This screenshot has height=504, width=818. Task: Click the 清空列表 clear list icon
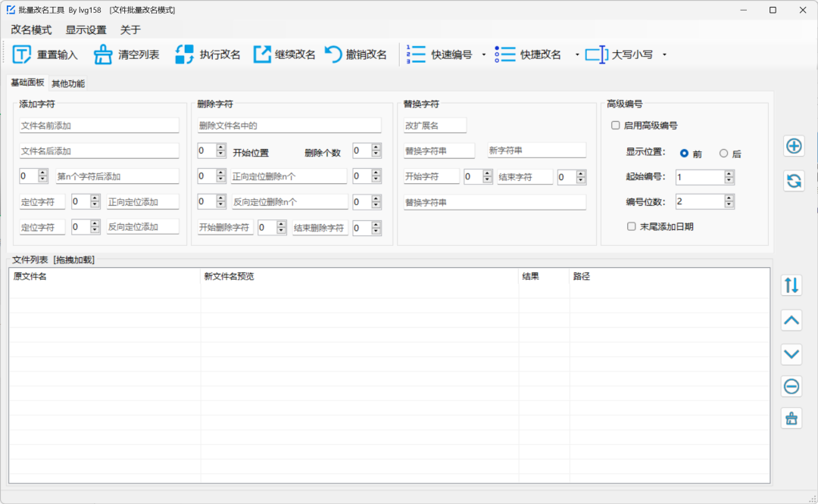pos(103,54)
